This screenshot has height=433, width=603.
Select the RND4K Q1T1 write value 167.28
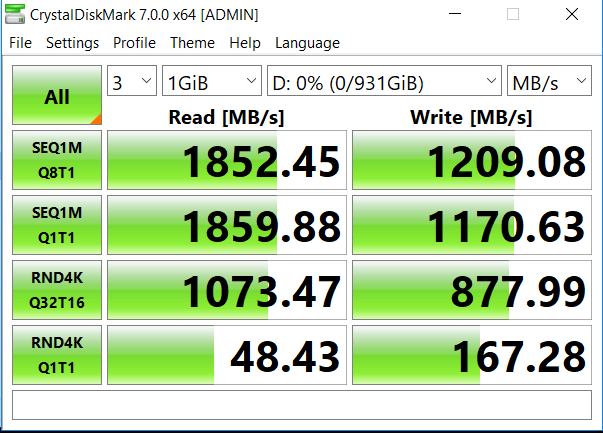(472, 355)
